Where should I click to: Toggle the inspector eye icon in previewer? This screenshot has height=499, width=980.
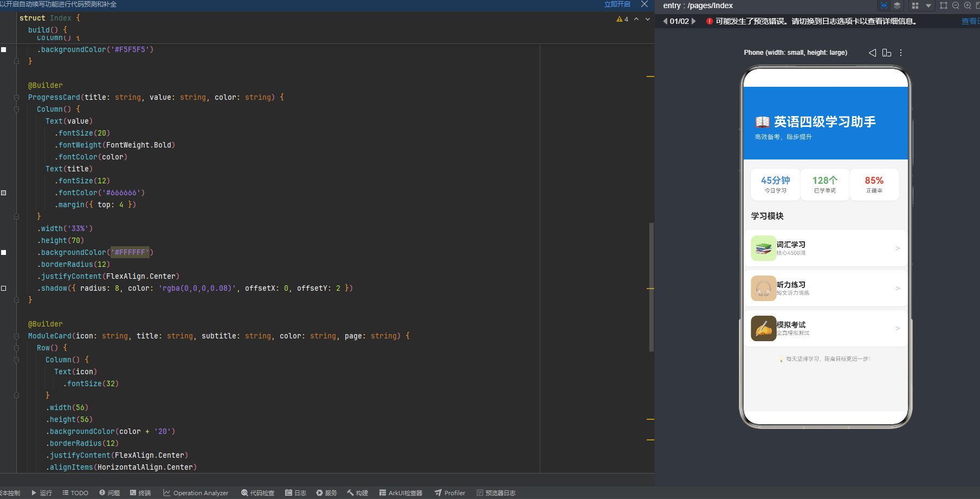coord(884,5)
